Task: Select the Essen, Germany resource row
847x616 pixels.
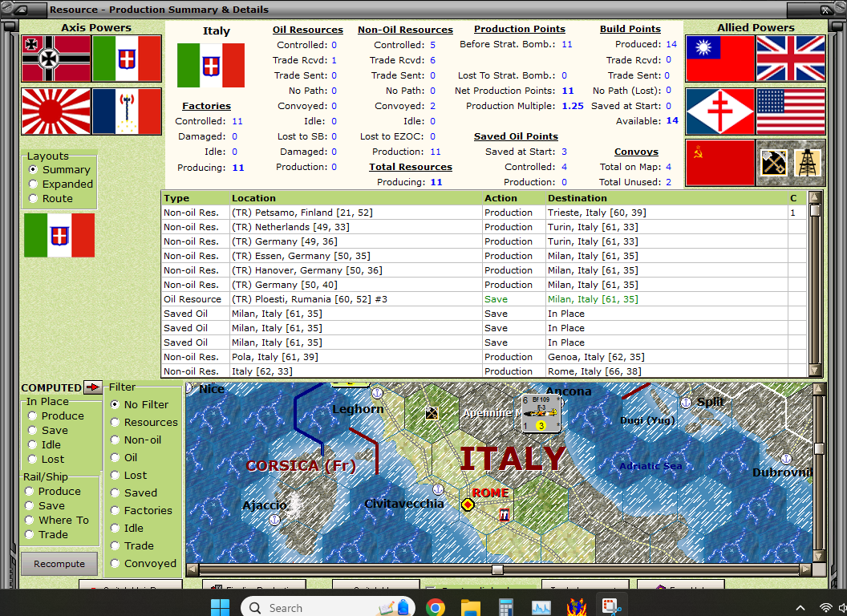Action: tap(484, 256)
